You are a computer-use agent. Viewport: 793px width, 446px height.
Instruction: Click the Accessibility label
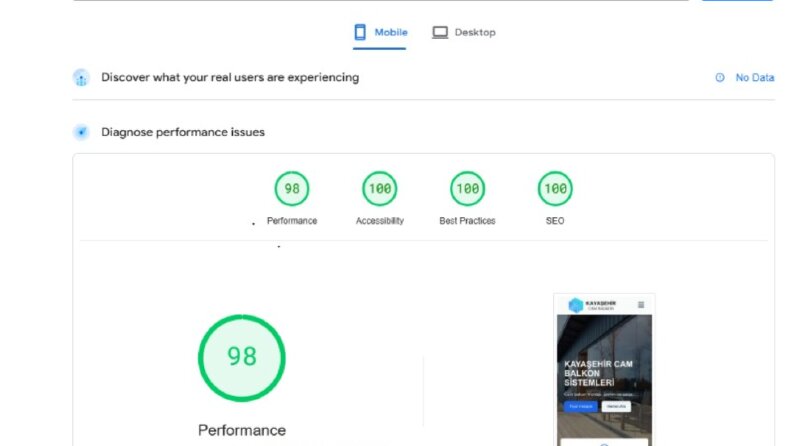coord(380,221)
